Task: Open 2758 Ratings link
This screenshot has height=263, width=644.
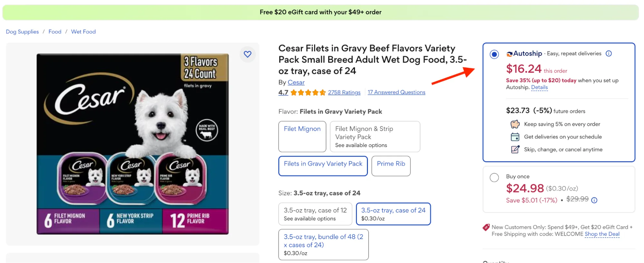Action: coord(344,92)
